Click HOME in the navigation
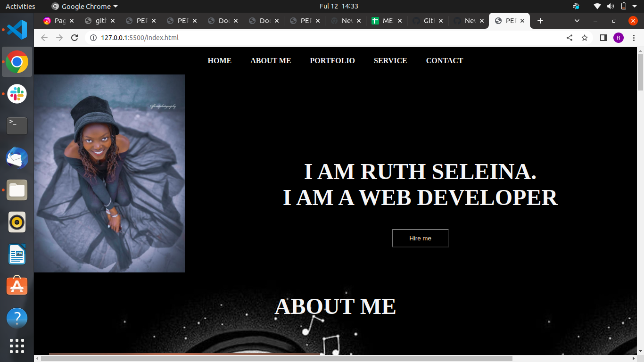 pos(220,61)
